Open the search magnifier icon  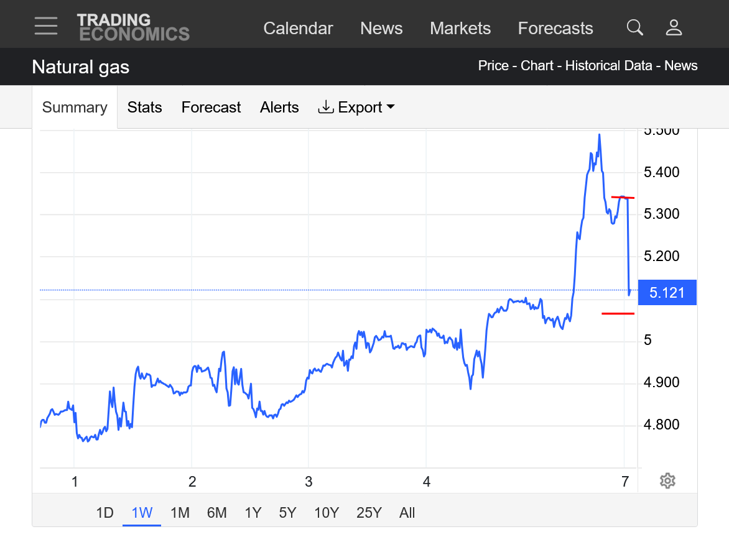point(634,27)
